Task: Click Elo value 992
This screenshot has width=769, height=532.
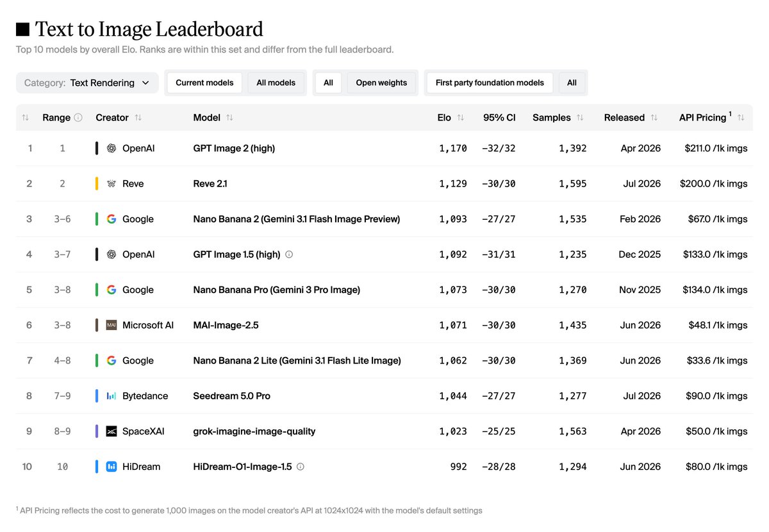Action: [x=459, y=467]
